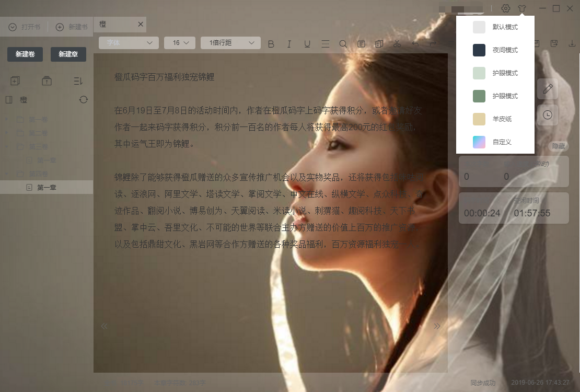Toggle underline formatting
Screen dimensions: 580x392
point(307,43)
